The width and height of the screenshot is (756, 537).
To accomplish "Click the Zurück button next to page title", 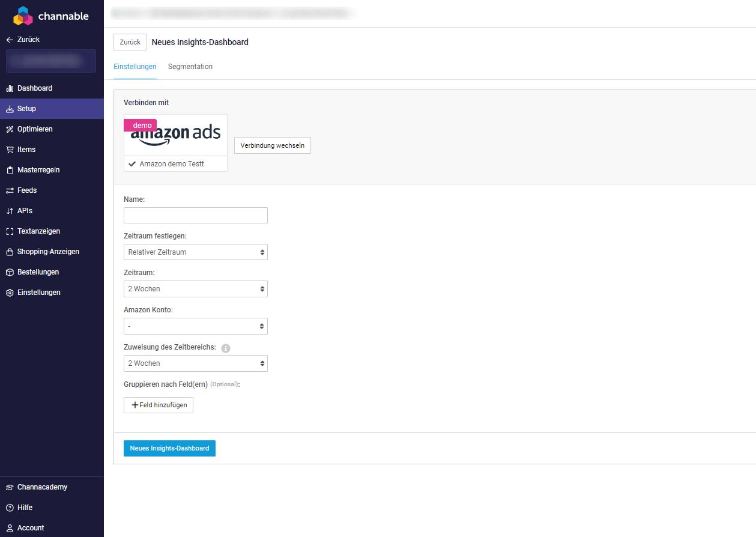I will (x=130, y=42).
